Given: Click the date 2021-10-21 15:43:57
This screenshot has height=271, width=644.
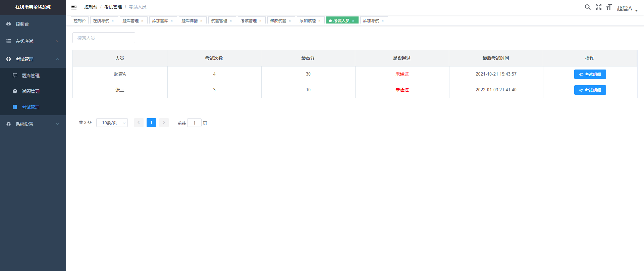Looking at the screenshot, I should point(496,74).
